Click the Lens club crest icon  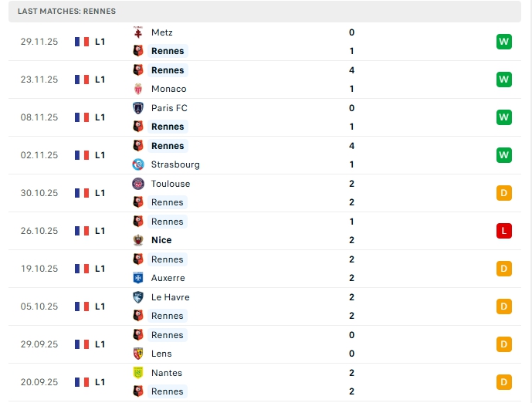point(138,354)
